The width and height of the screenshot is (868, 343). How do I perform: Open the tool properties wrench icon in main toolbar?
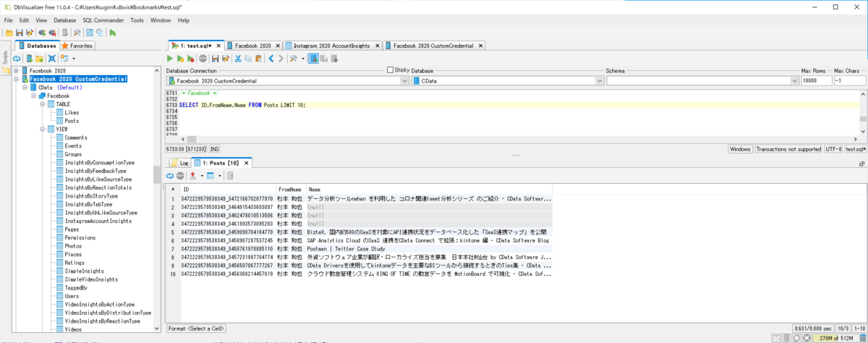(77, 33)
